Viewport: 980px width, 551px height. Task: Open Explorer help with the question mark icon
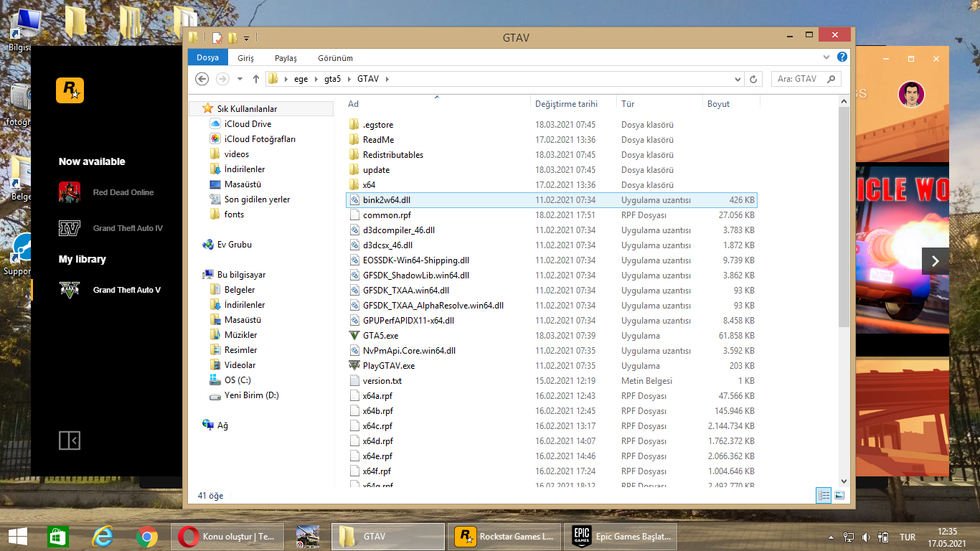pos(842,57)
